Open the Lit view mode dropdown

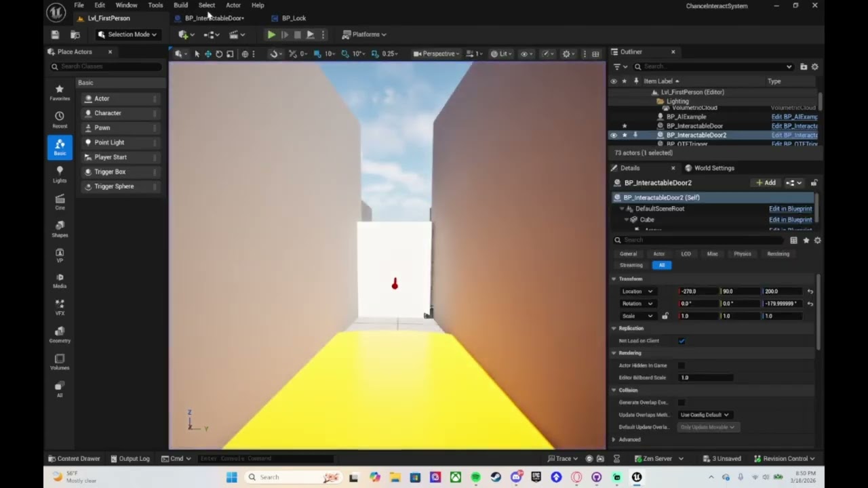(x=500, y=54)
